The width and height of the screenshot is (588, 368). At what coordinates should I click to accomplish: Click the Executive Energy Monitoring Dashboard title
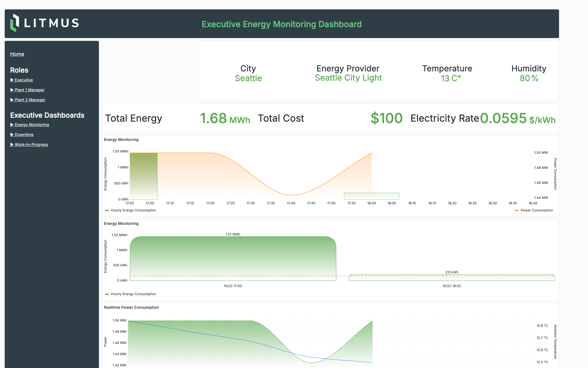pos(282,24)
